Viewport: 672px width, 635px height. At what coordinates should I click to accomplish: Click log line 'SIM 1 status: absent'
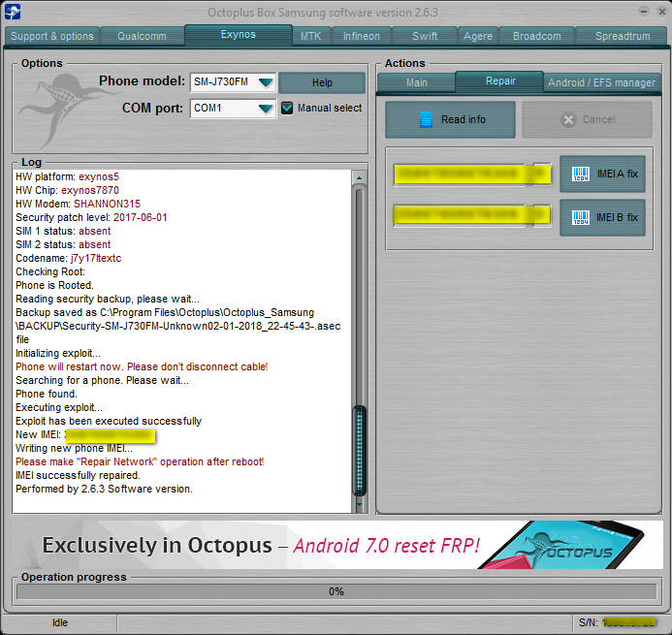[x=63, y=231]
